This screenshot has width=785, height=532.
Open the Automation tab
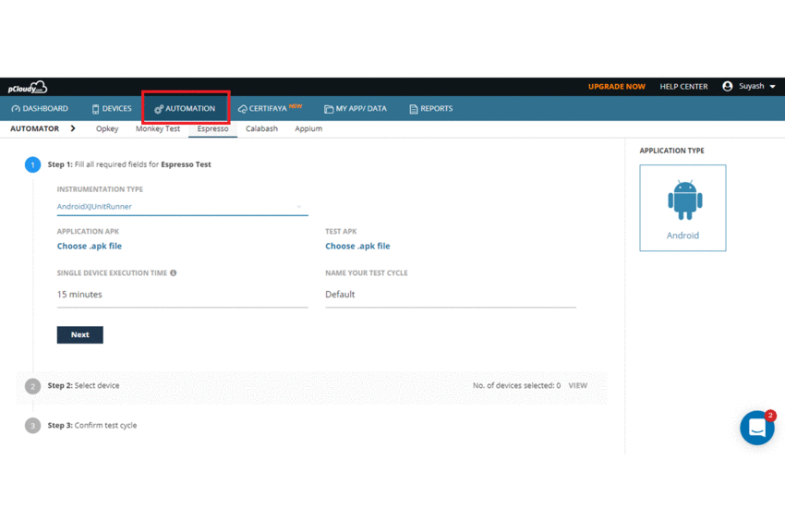click(186, 109)
